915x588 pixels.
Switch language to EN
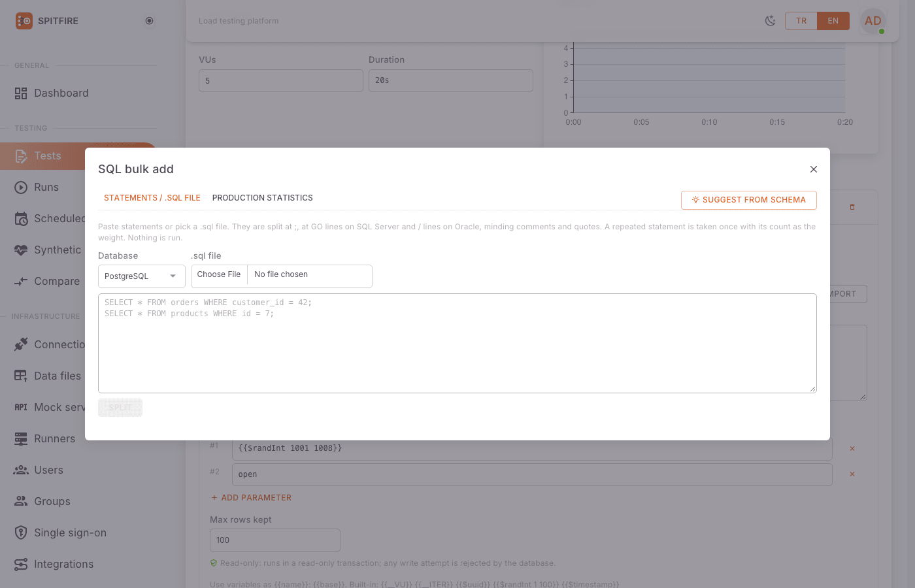(833, 21)
